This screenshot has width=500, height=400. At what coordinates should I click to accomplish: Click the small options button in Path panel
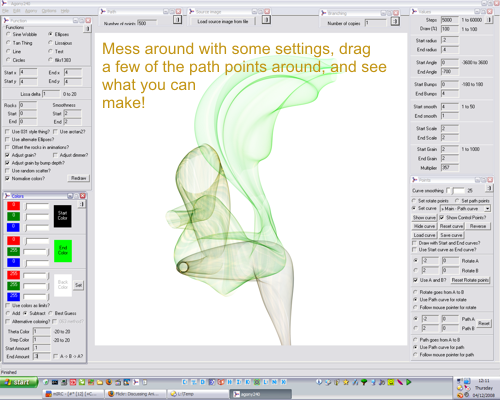(x=178, y=20)
